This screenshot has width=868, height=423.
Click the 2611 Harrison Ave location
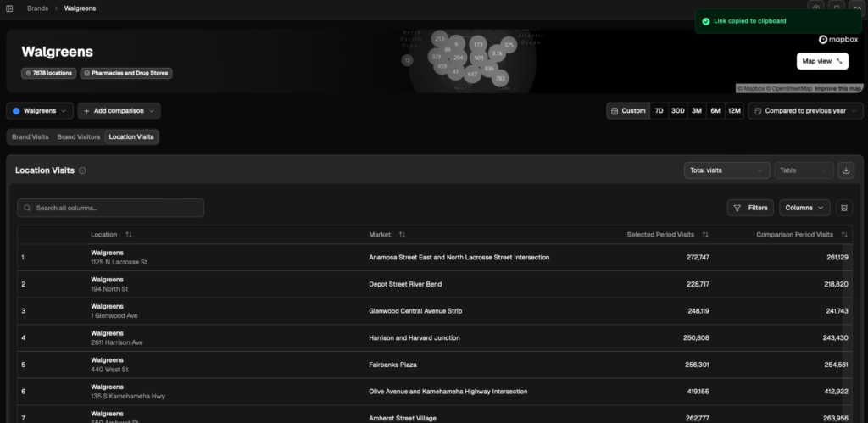[117, 342]
